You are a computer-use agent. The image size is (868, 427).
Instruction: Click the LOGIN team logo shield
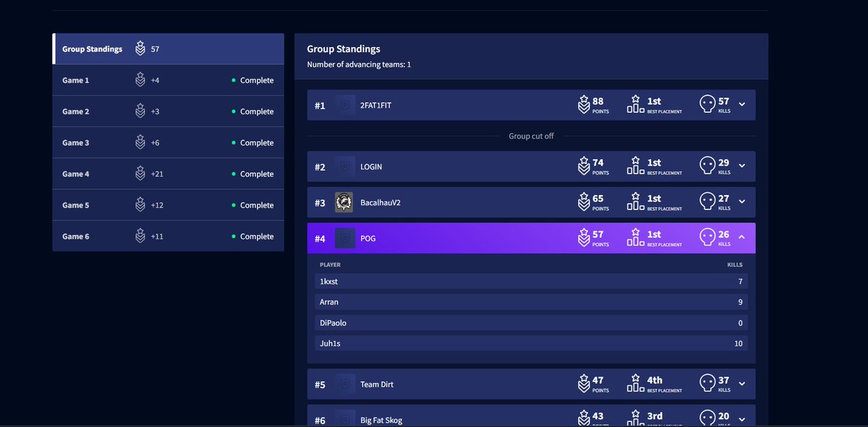click(x=344, y=167)
